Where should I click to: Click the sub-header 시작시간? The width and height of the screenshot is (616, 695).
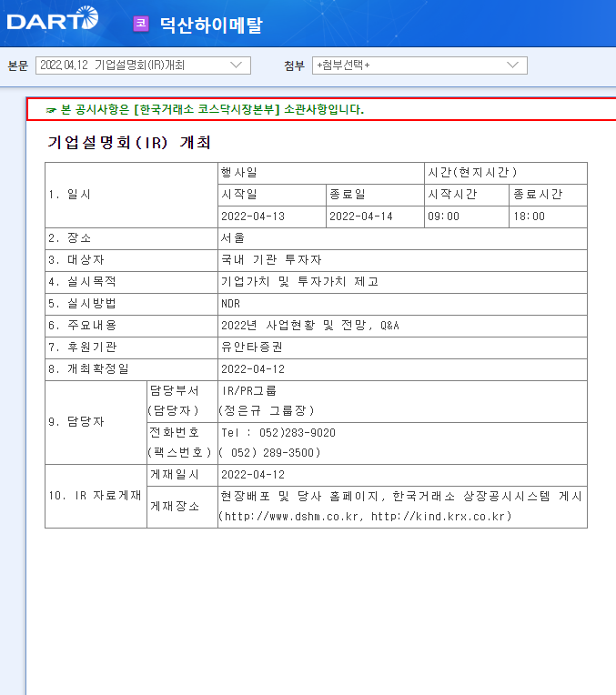tap(452, 194)
